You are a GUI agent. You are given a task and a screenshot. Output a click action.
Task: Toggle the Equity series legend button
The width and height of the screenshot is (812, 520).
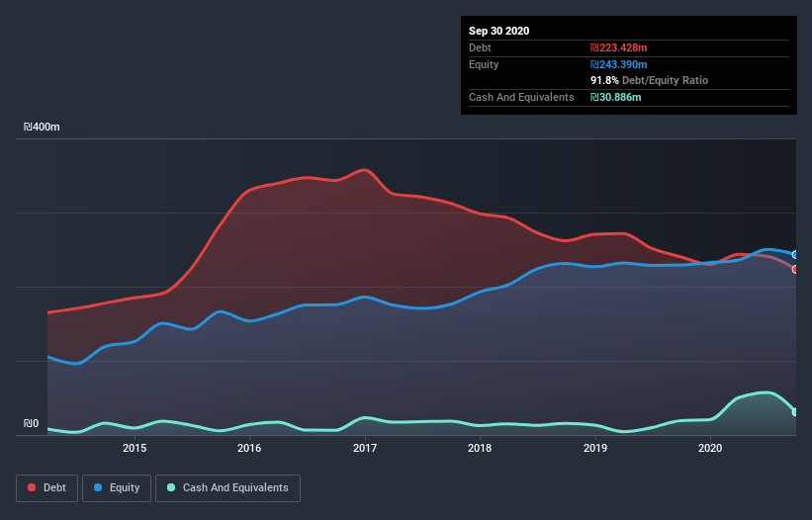(117, 488)
